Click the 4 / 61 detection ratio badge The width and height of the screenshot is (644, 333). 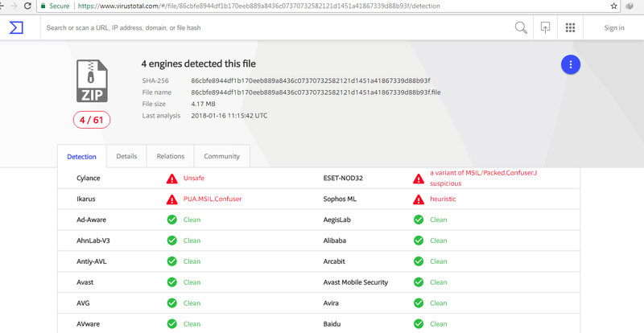click(92, 120)
